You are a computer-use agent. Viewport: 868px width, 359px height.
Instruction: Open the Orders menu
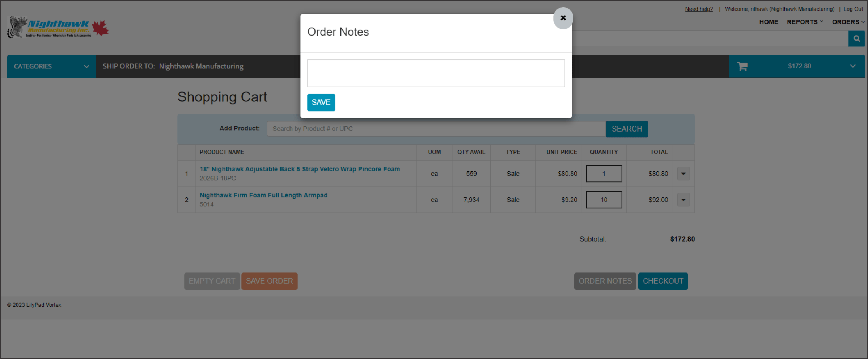pos(848,22)
